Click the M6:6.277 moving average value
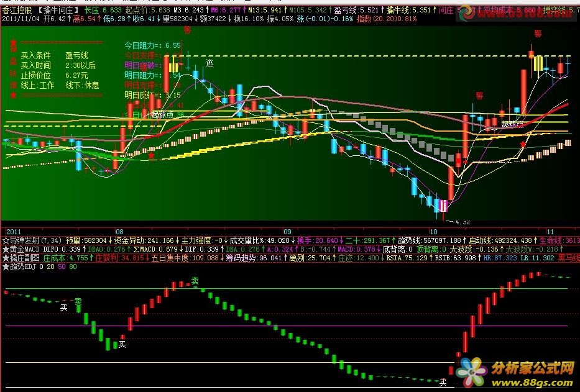This screenshot has width=580, height=392. point(226,11)
